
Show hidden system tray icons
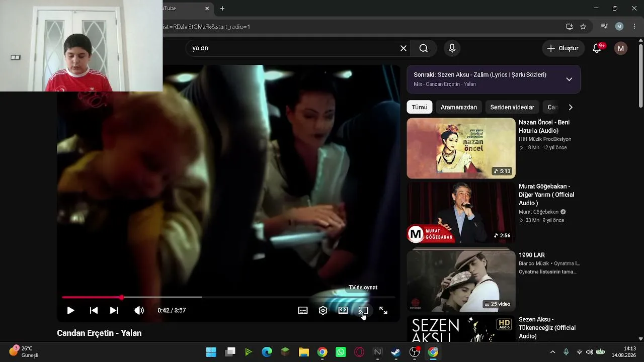point(552,352)
